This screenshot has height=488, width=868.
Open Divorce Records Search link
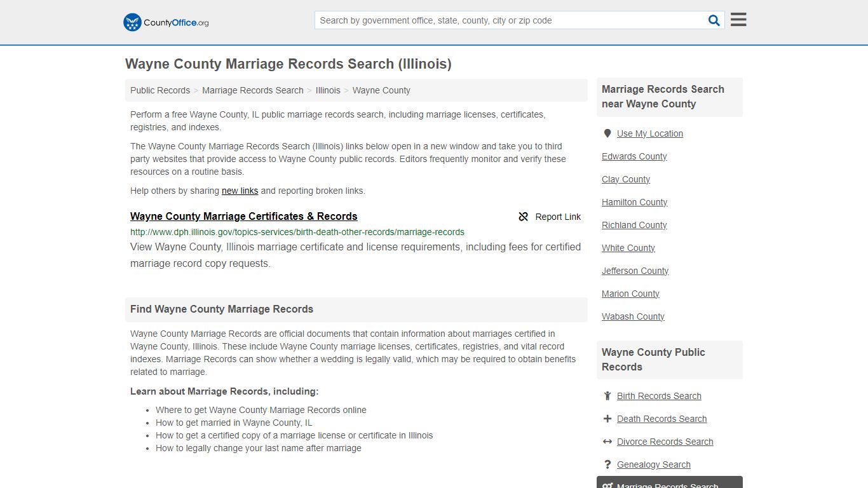click(665, 442)
